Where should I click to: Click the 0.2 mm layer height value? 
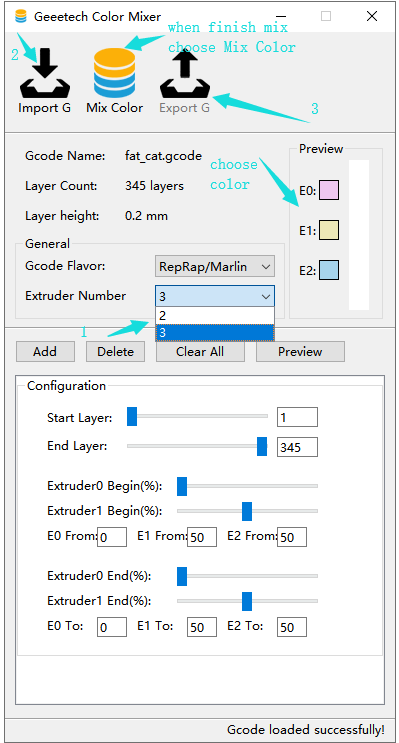pos(146,216)
